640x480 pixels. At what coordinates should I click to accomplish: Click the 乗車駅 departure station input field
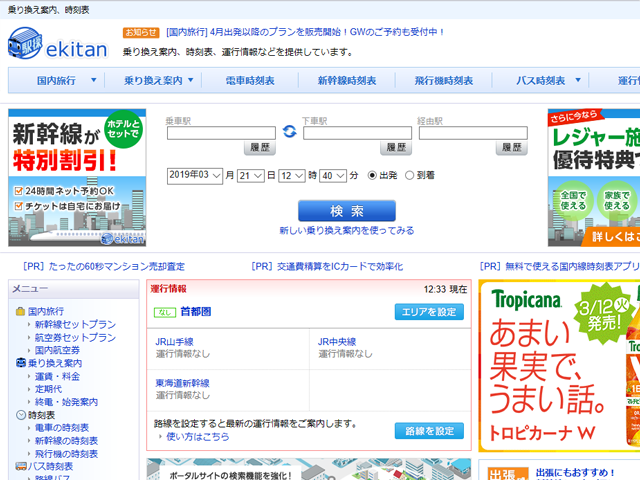click(220, 132)
